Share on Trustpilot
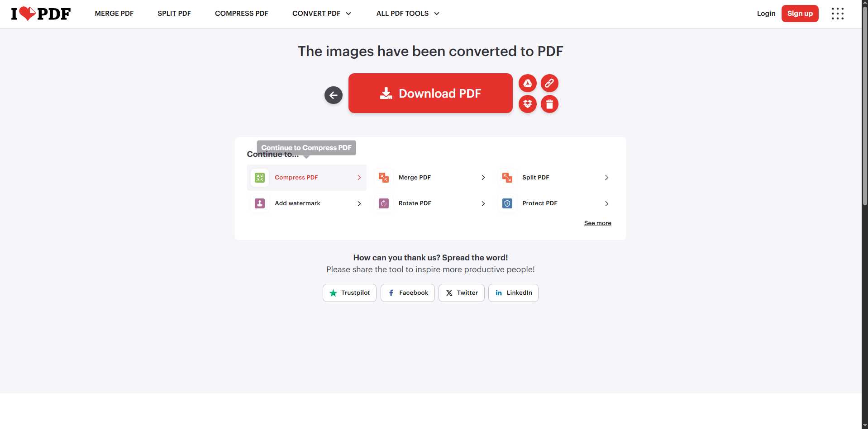The height and width of the screenshot is (429, 868). [x=349, y=293]
